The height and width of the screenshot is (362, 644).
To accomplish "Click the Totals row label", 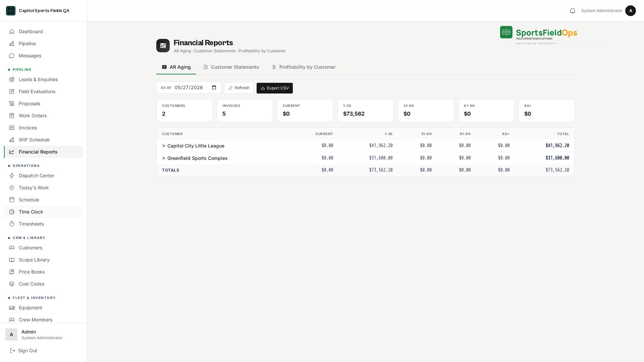I will point(170,170).
